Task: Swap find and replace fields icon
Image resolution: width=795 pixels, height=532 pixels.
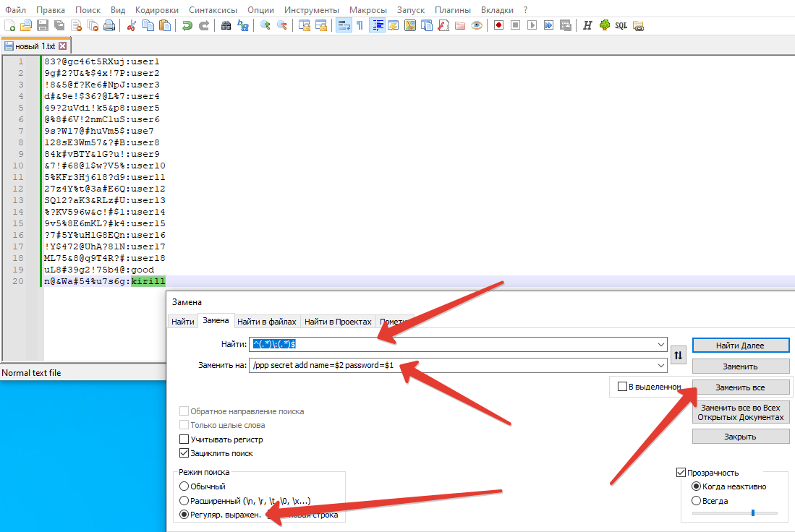Action: (678, 355)
